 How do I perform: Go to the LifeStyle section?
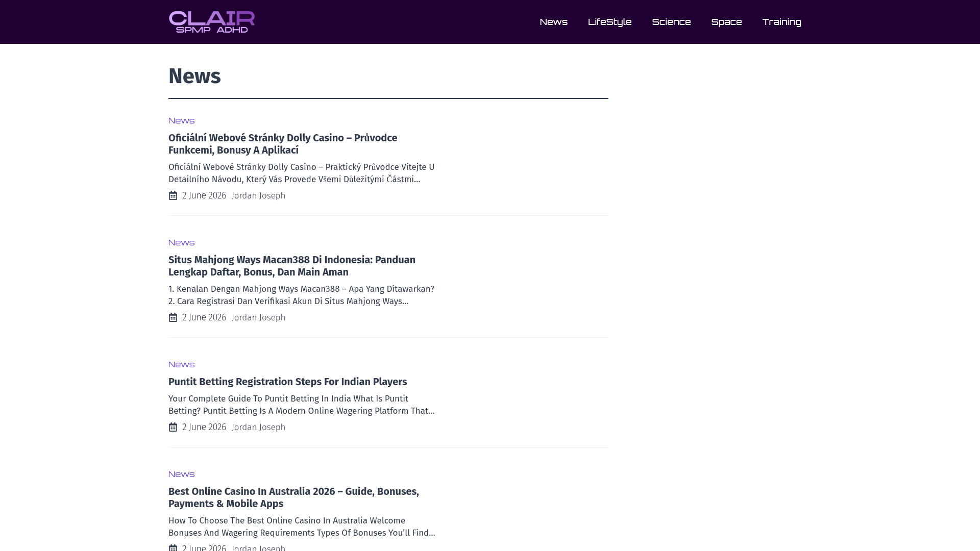[609, 22]
